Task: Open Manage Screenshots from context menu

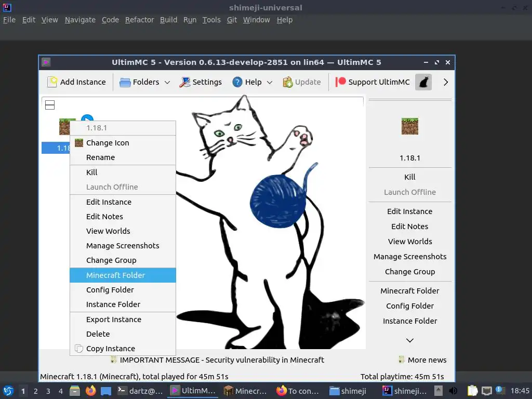Action: [123, 246]
